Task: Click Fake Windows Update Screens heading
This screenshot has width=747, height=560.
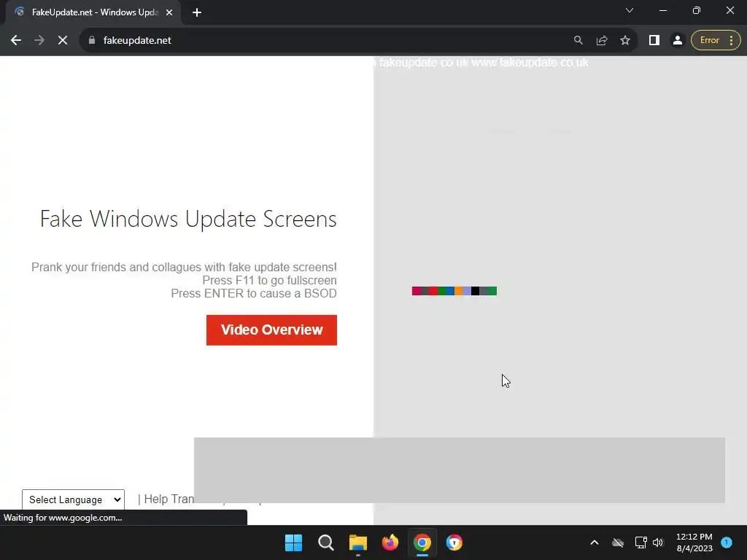Action: pos(188,219)
